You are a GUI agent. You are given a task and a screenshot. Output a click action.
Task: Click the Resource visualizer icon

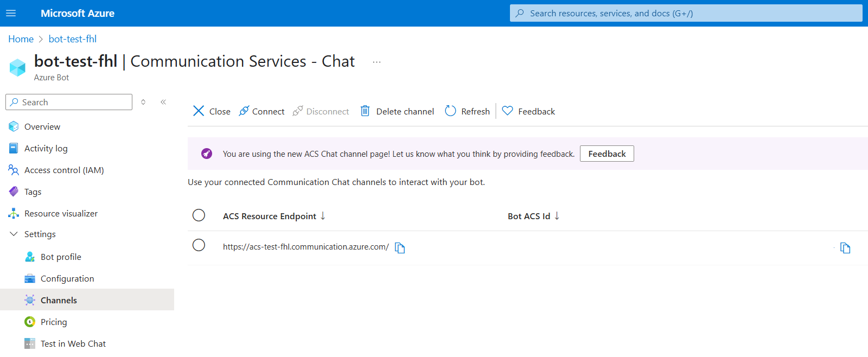click(14, 213)
